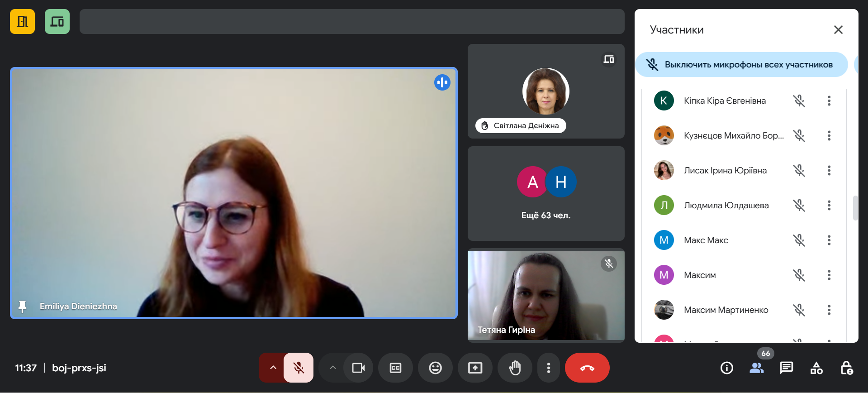Unmute microphone with the pink mic button

click(x=299, y=368)
